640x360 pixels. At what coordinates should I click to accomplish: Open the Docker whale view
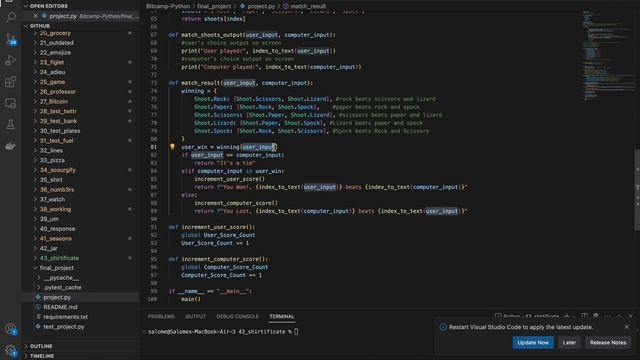pos(11,146)
